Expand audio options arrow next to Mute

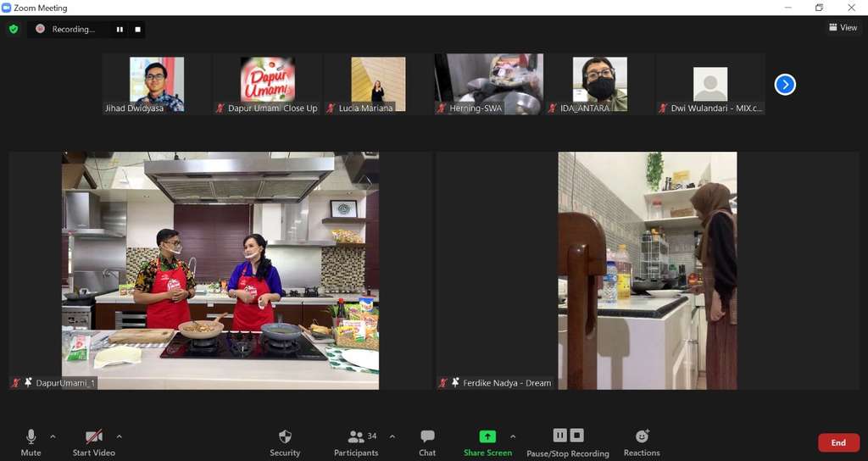pos(53,436)
